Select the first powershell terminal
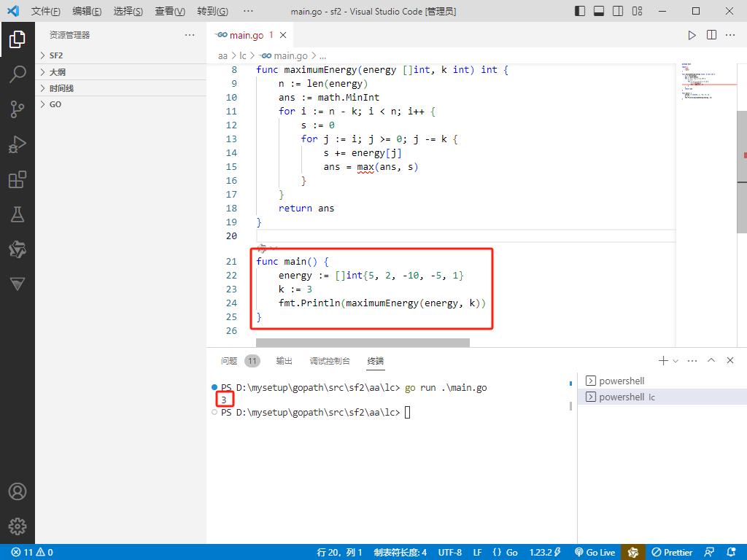747x560 pixels. click(x=662, y=381)
